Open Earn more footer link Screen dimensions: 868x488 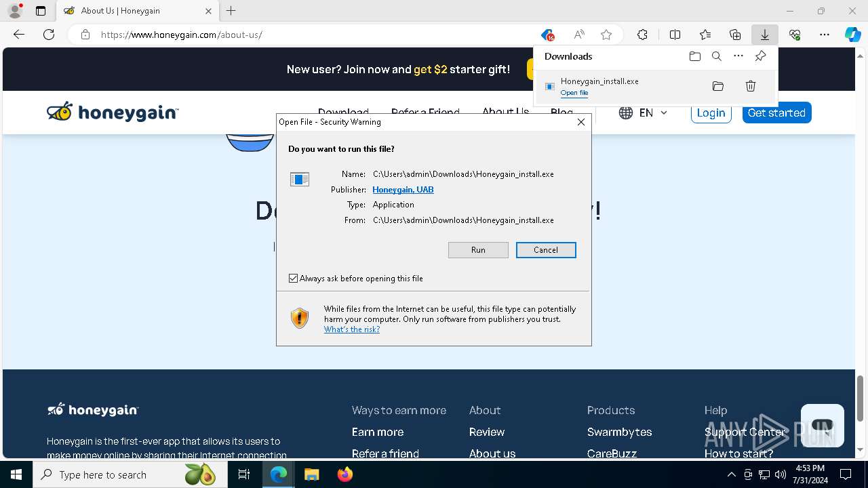378,432
